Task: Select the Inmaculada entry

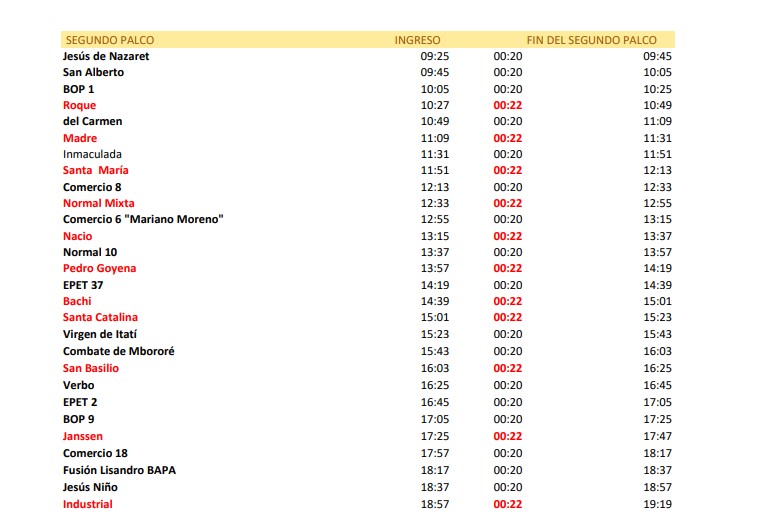Action: pyautogui.click(x=93, y=155)
